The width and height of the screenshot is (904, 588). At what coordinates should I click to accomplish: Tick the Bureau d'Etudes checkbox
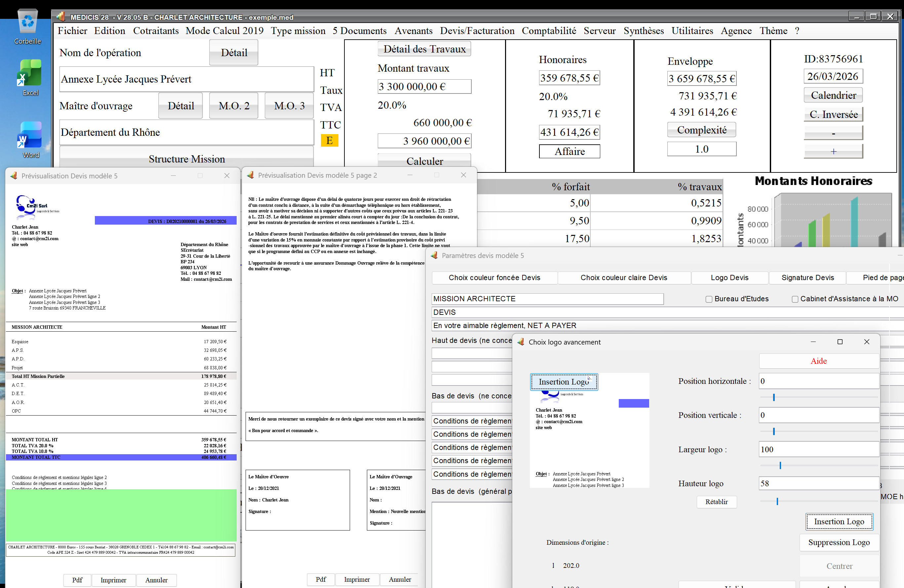coord(709,299)
